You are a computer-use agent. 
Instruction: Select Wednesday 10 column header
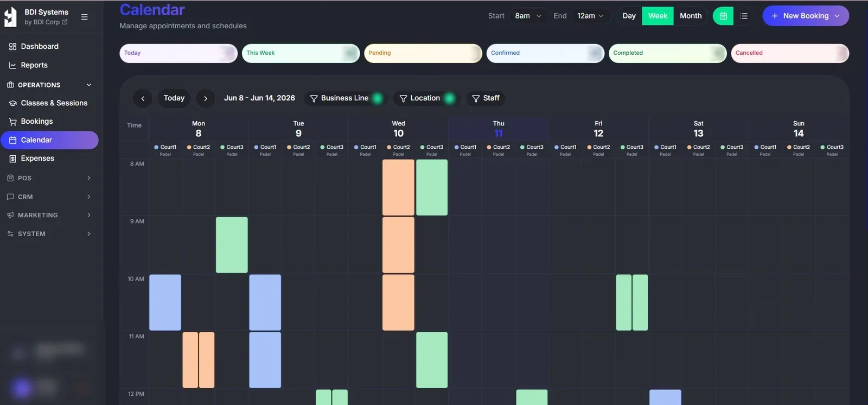pyautogui.click(x=398, y=129)
